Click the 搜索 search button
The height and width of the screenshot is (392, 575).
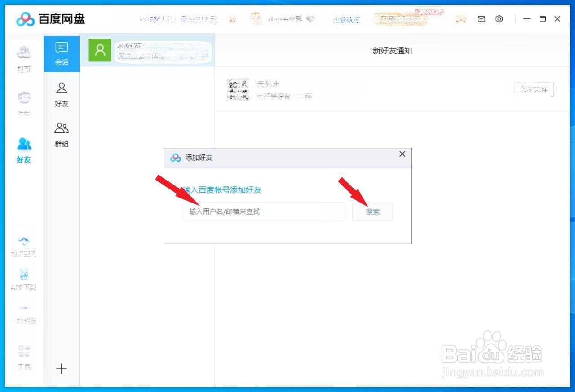point(372,211)
